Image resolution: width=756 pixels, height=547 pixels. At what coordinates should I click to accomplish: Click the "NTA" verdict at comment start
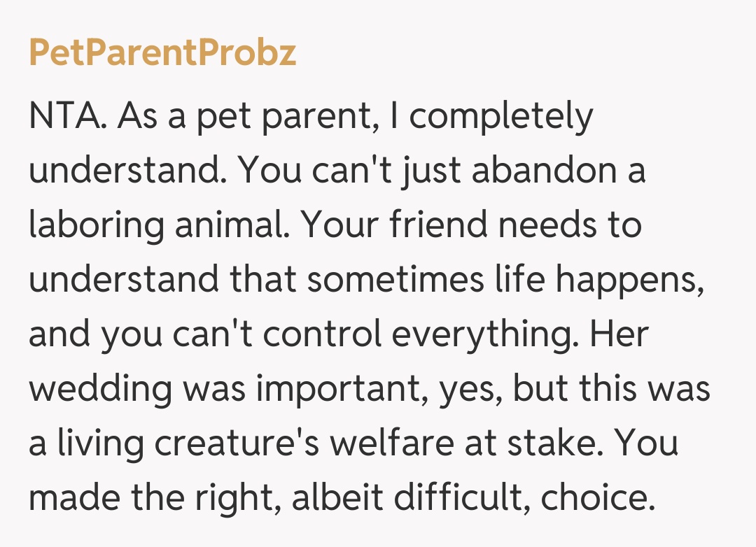[x=66, y=118]
